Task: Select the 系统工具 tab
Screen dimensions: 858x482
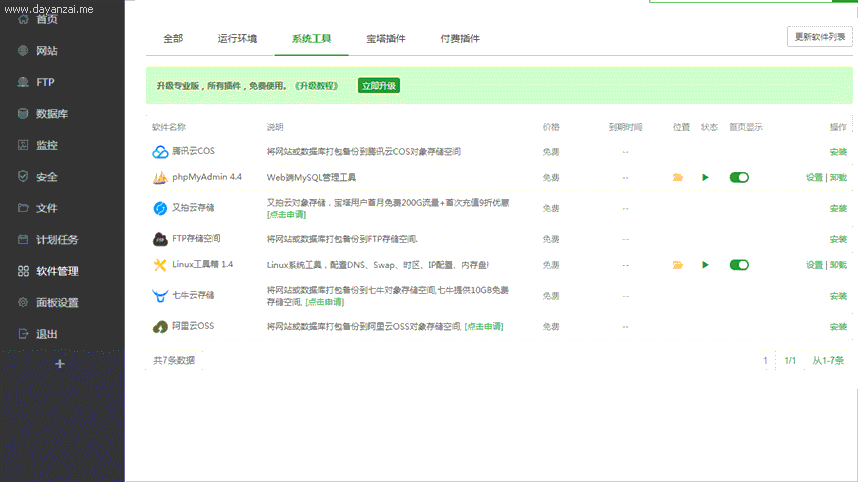Action: 311,38
